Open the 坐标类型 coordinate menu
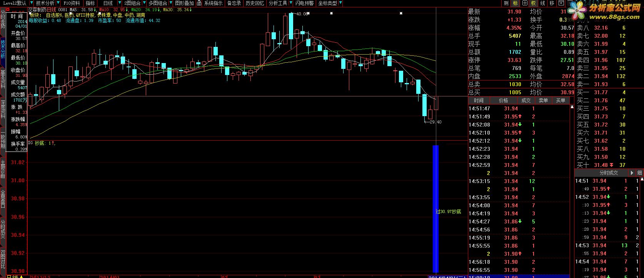 tap(327, 3)
